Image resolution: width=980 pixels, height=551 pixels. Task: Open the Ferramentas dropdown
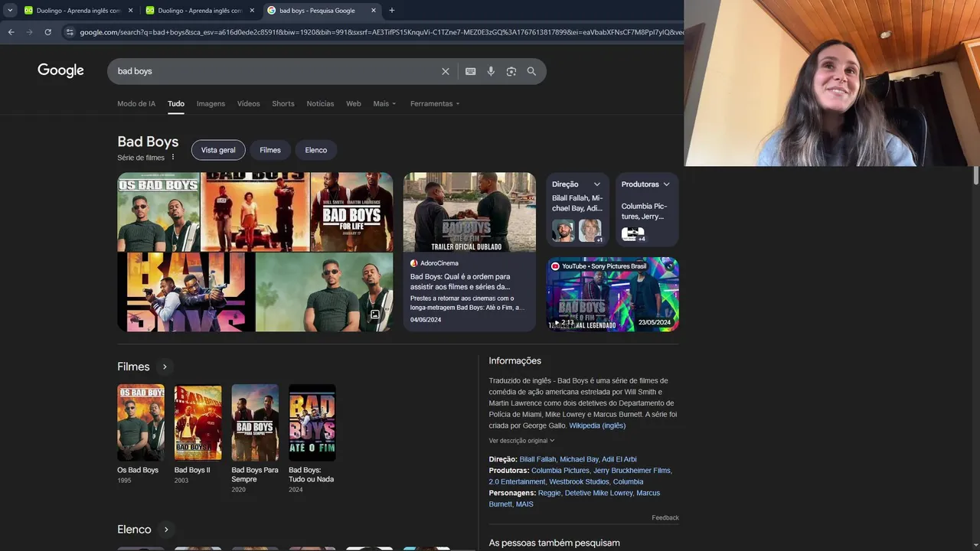click(435, 104)
